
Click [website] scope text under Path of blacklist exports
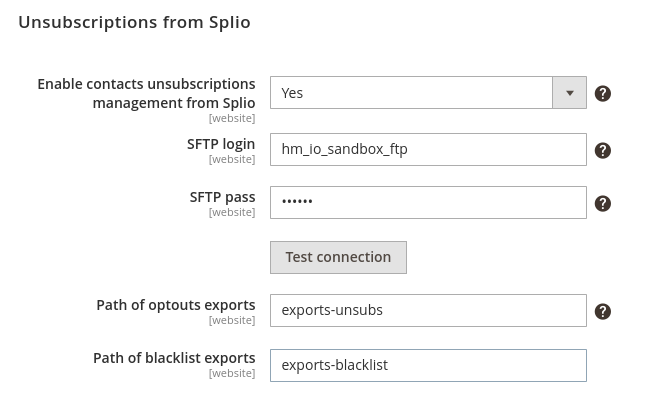(x=231, y=374)
